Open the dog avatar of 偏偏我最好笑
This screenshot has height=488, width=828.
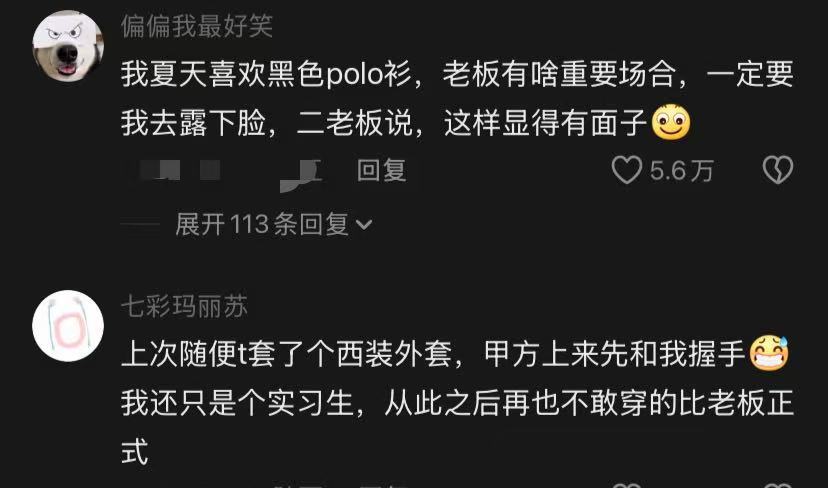68,45
